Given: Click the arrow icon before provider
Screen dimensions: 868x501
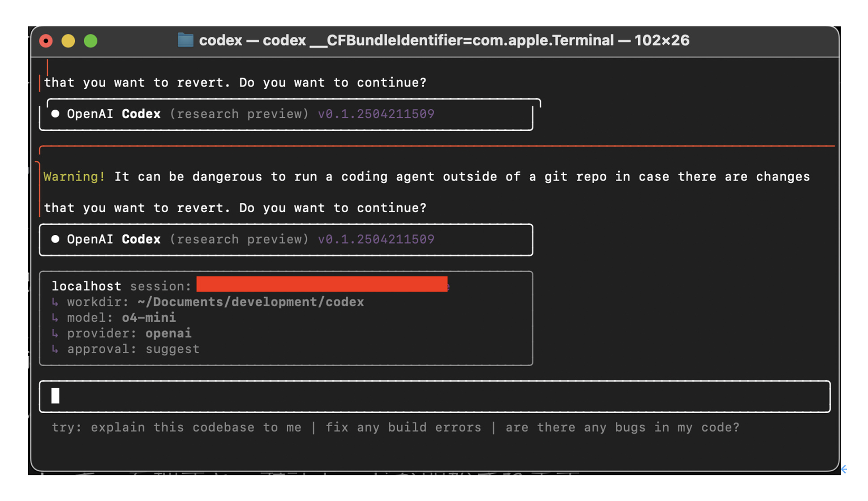Looking at the screenshot, I should pos(55,333).
